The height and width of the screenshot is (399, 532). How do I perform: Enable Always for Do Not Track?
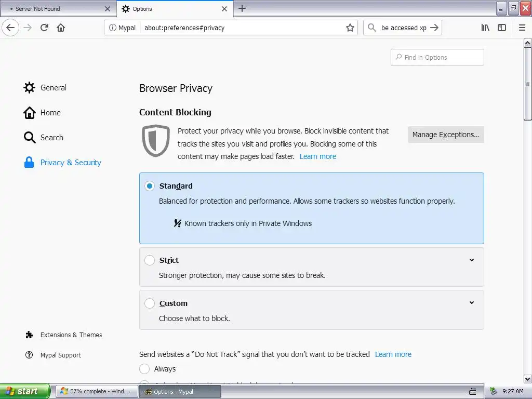144,369
